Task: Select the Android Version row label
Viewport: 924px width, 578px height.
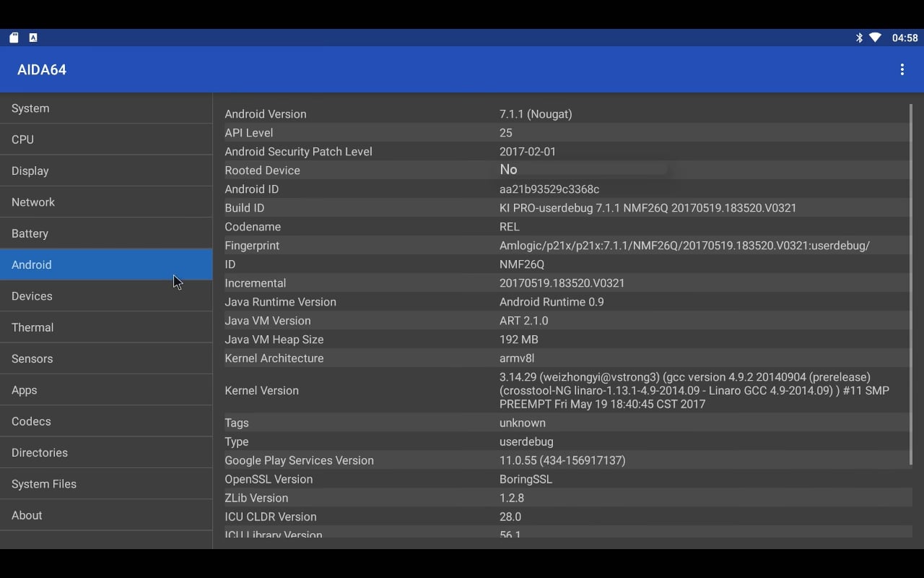Action: (x=266, y=114)
